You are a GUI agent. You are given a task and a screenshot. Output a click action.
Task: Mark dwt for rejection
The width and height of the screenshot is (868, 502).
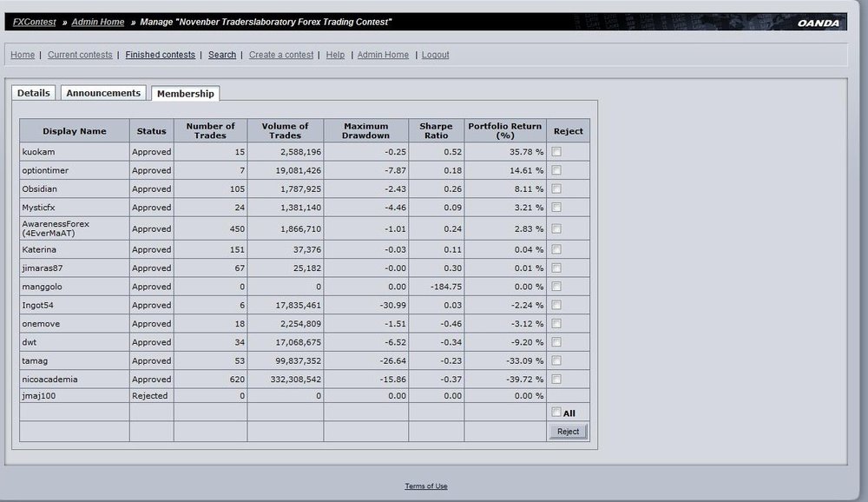556,342
